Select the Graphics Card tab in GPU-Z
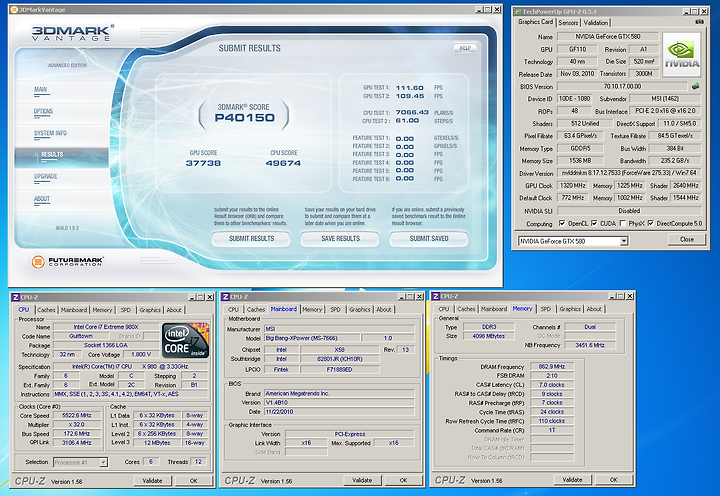This screenshot has width=720, height=496. click(x=535, y=22)
